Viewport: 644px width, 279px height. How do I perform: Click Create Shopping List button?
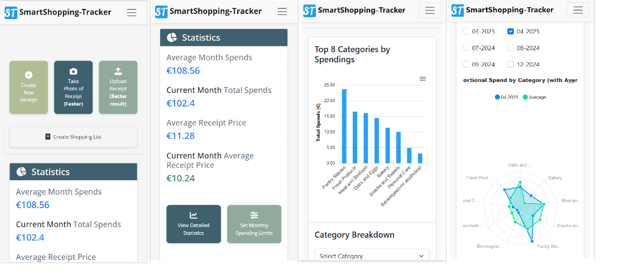[74, 137]
